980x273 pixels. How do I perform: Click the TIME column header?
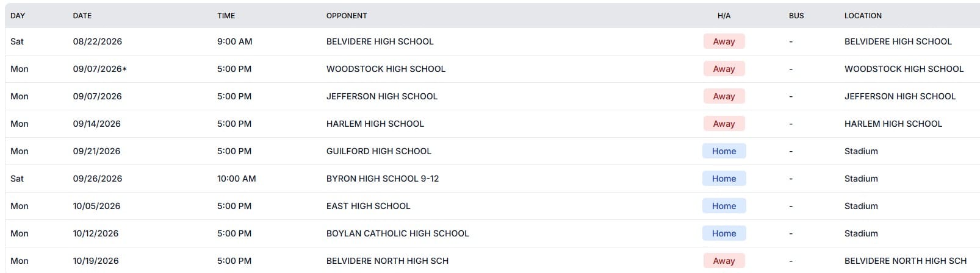pyautogui.click(x=226, y=16)
